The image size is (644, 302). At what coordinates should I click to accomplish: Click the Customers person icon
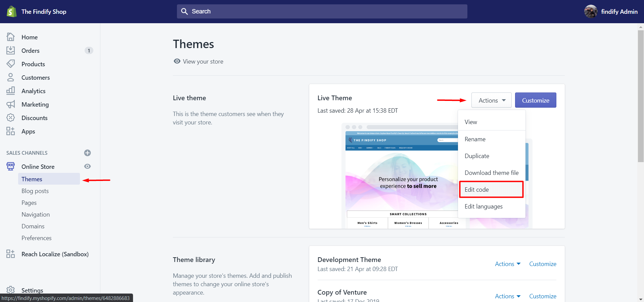click(11, 77)
